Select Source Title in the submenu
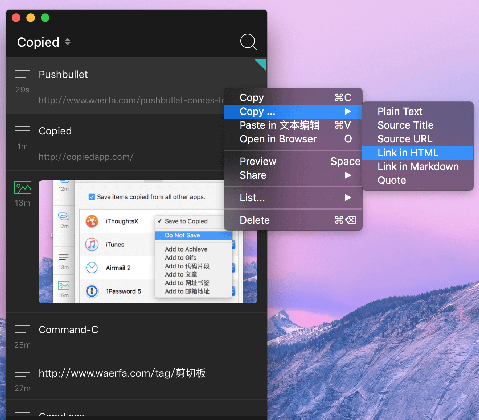 tap(418, 125)
